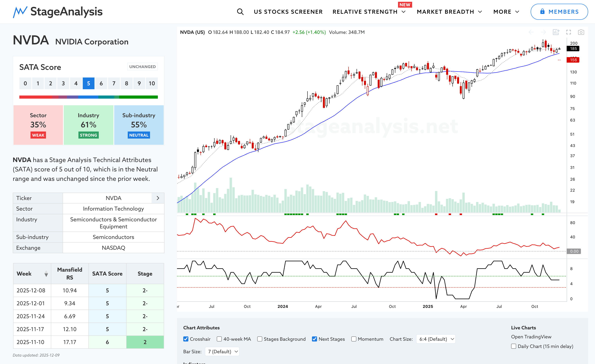
Task: Expand chart to fullscreen
Action: coord(568,32)
